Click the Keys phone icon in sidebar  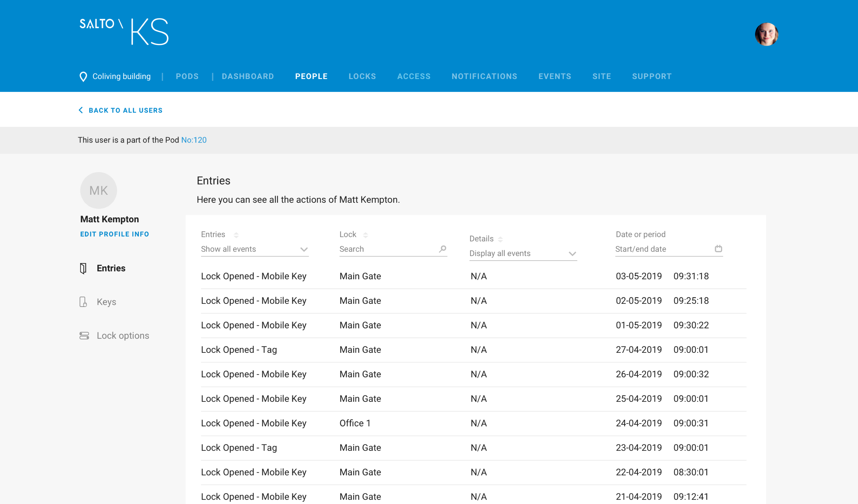(x=83, y=302)
